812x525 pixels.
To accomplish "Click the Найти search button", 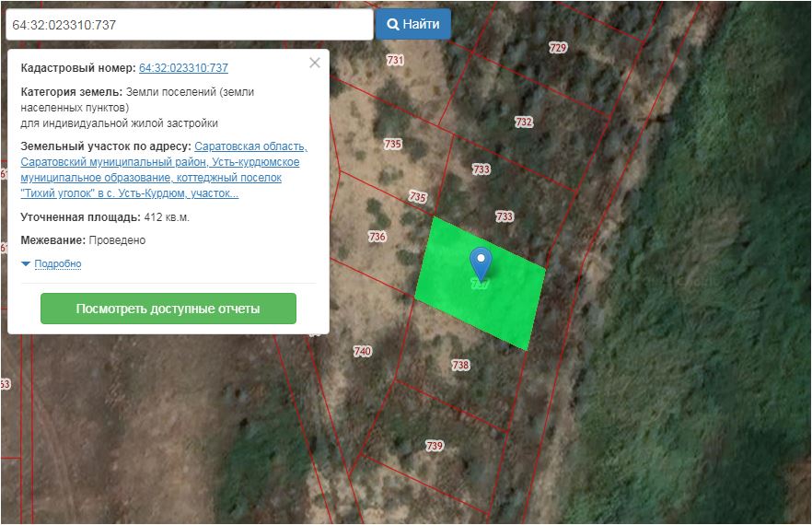I will tap(412, 24).
